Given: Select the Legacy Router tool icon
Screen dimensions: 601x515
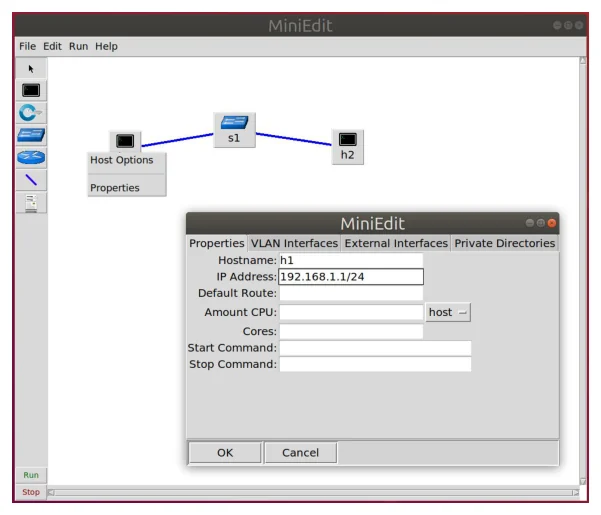Looking at the screenshot, I should pyautogui.click(x=31, y=157).
